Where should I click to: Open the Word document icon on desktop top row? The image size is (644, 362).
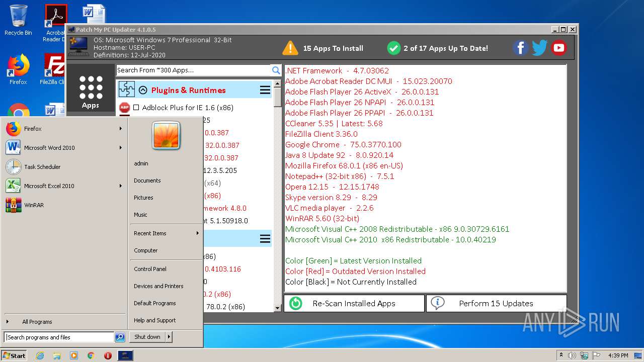[x=94, y=14]
